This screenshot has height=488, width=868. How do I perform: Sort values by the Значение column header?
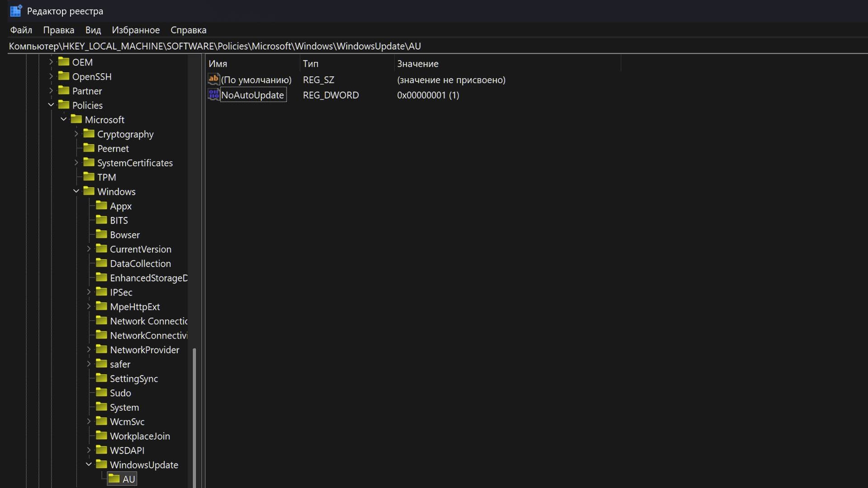[507, 64]
